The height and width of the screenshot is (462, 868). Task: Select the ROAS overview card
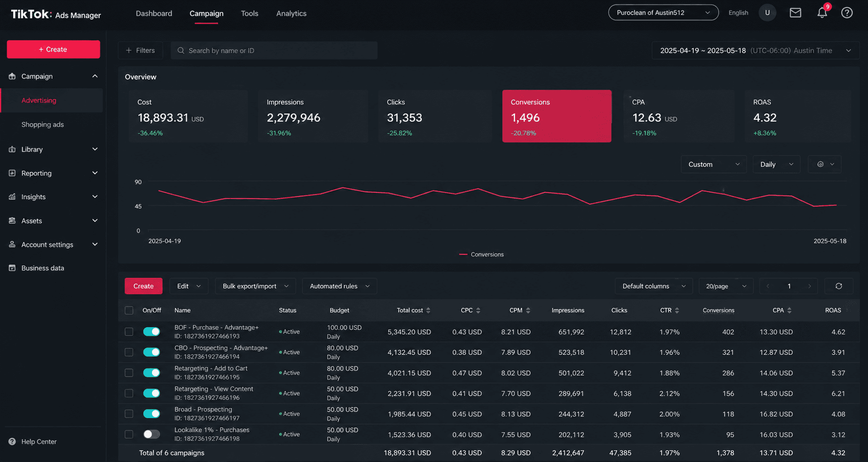click(x=798, y=116)
